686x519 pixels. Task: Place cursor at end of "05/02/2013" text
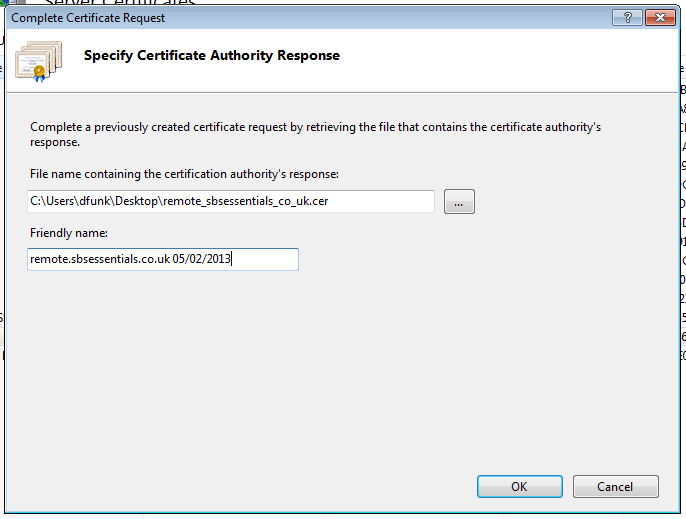(232, 260)
